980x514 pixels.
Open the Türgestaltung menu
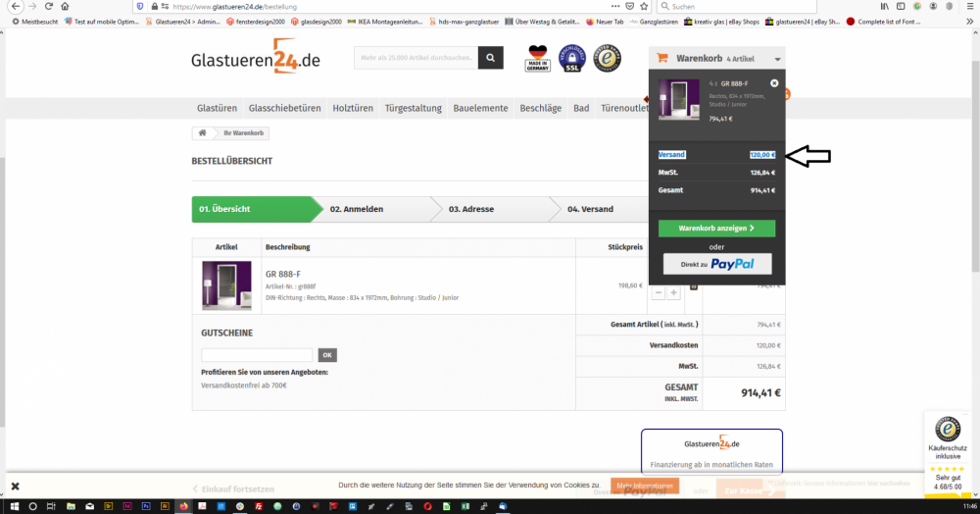coord(414,108)
